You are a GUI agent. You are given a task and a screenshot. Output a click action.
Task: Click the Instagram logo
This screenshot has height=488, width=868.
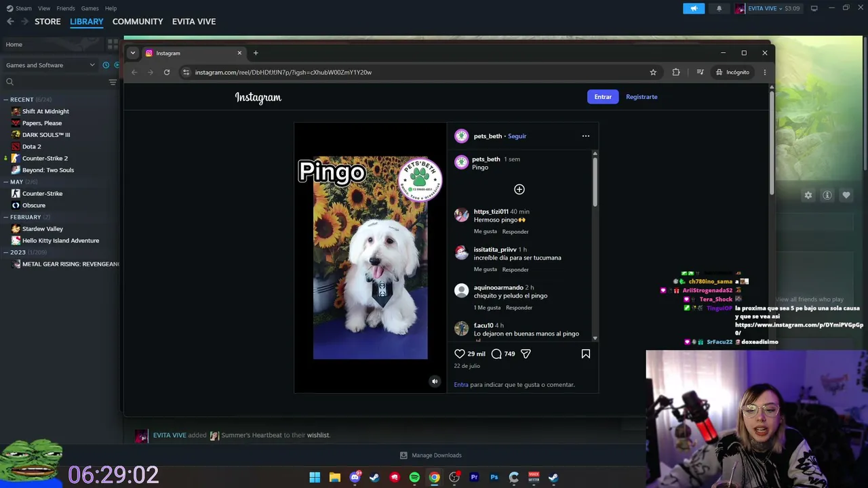pyautogui.click(x=258, y=98)
